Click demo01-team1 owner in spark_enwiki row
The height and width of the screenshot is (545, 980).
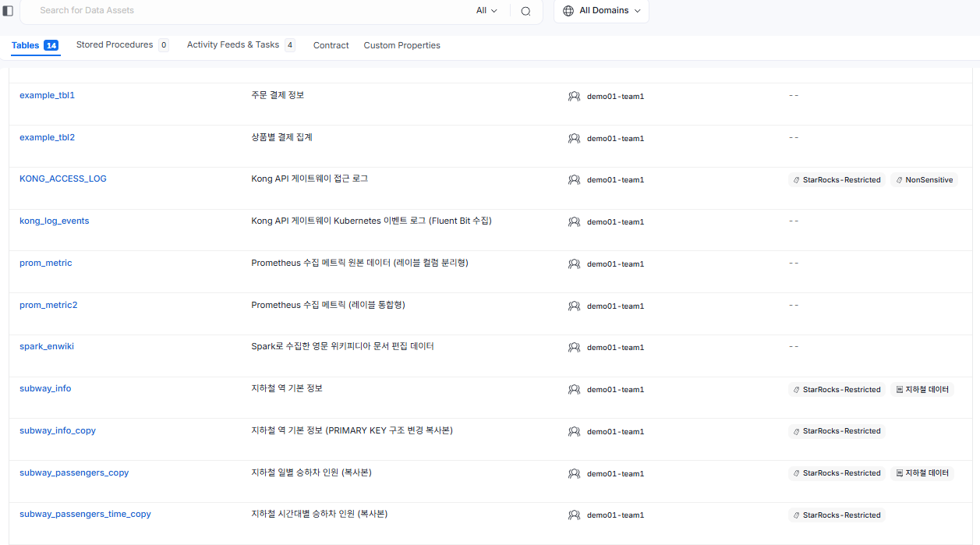[615, 348]
